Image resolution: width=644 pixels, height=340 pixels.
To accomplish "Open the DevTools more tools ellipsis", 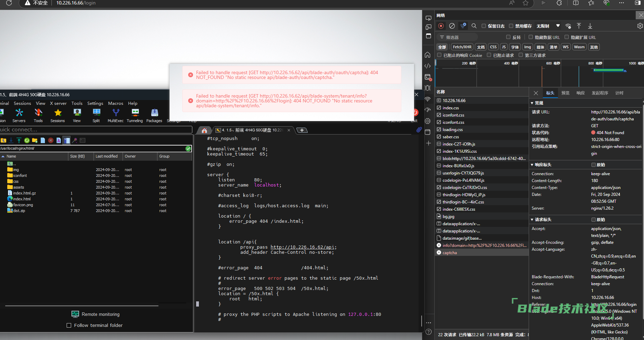I will click(429, 323).
